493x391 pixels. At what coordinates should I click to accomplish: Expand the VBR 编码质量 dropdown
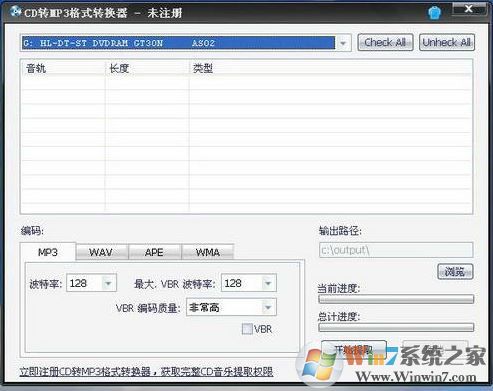pos(268,307)
